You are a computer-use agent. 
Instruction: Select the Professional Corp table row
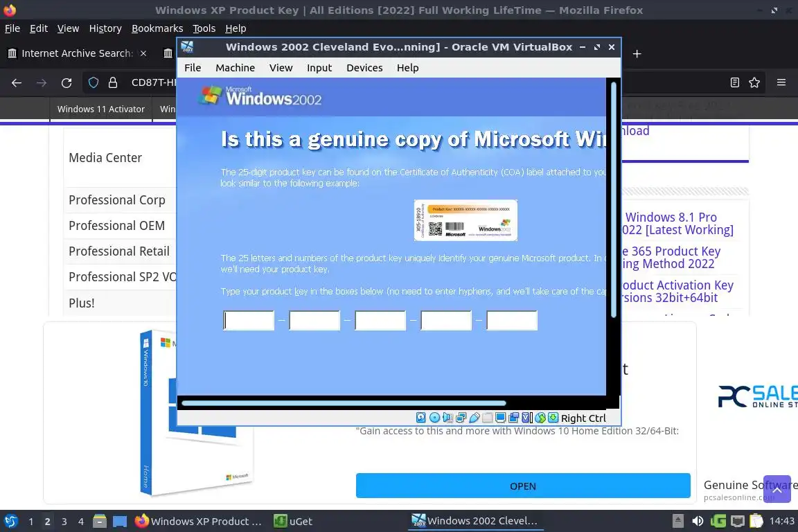tap(120, 200)
